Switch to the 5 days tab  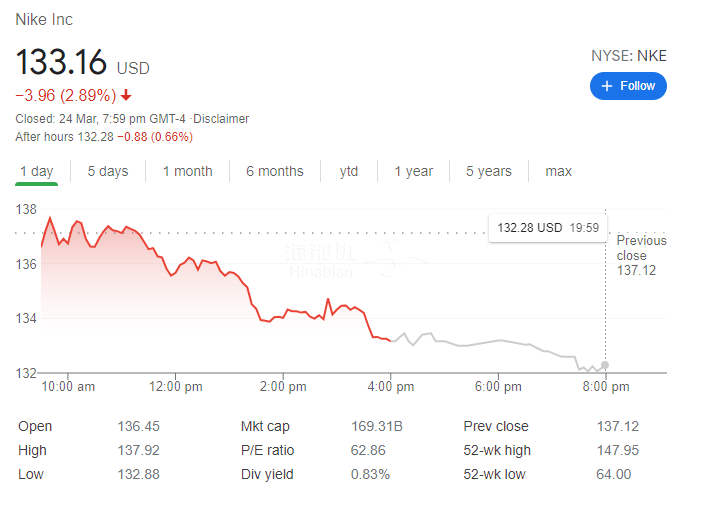[107, 171]
